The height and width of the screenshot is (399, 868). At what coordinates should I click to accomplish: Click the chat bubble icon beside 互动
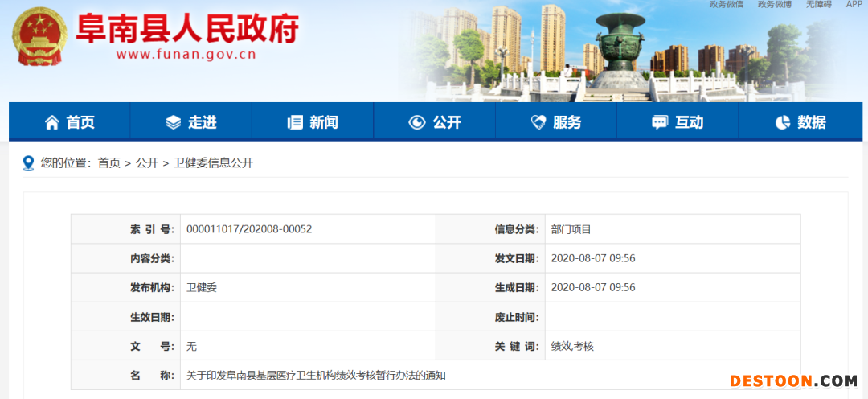(660, 122)
